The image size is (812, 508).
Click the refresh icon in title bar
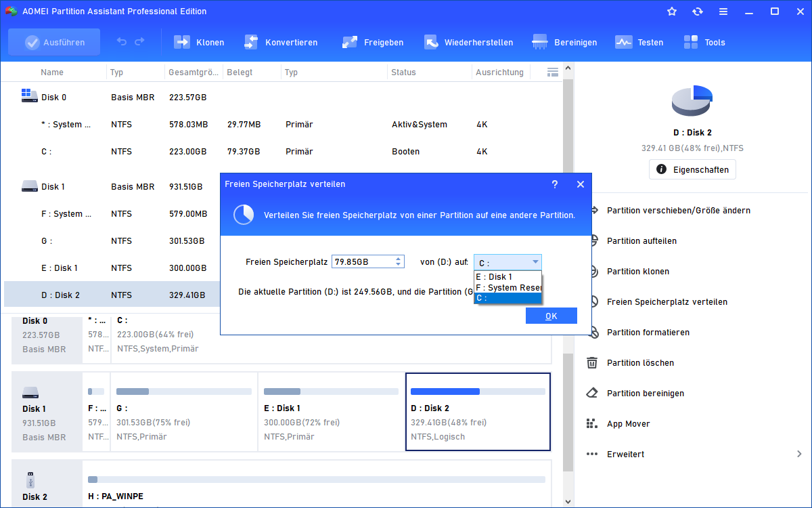pos(698,12)
